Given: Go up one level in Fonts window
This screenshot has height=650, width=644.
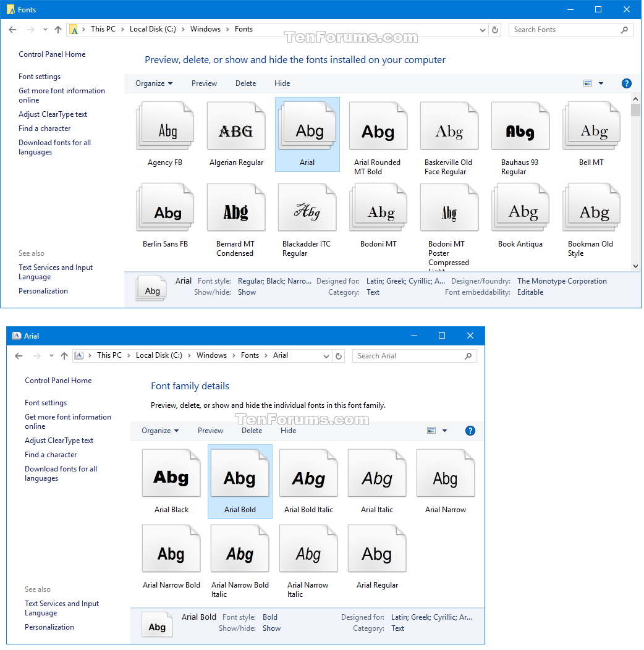Looking at the screenshot, I should (58, 30).
